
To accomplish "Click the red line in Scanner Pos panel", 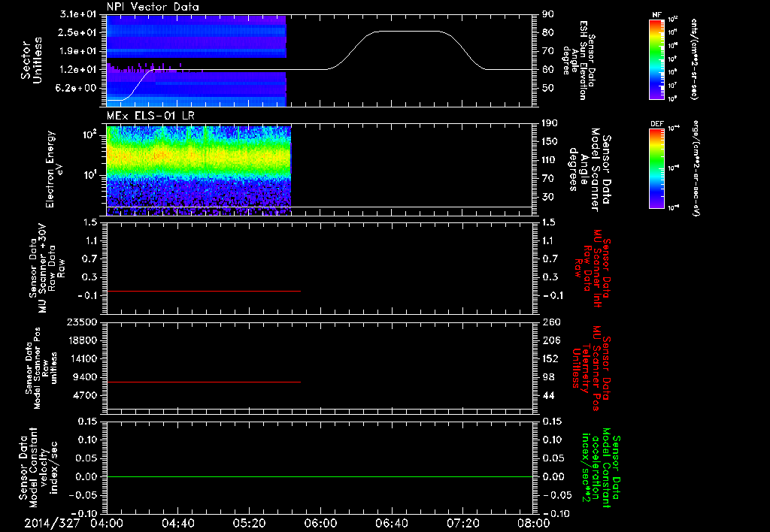I will (x=203, y=382).
